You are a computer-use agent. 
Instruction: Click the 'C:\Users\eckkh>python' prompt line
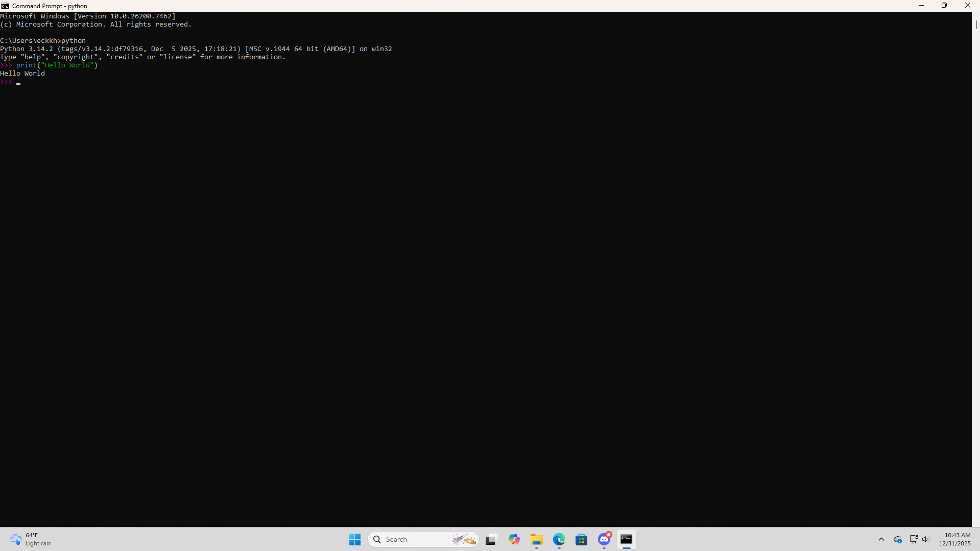click(x=43, y=41)
